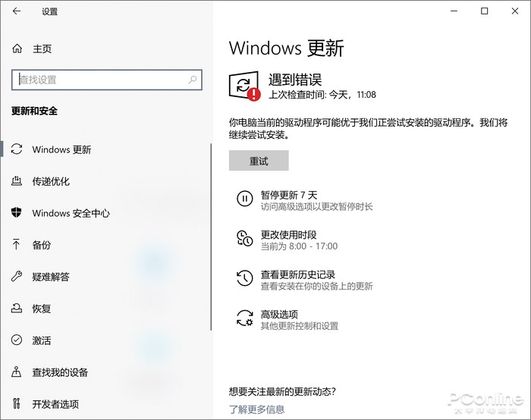Click the upward arrow 备份 icon

click(16, 244)
